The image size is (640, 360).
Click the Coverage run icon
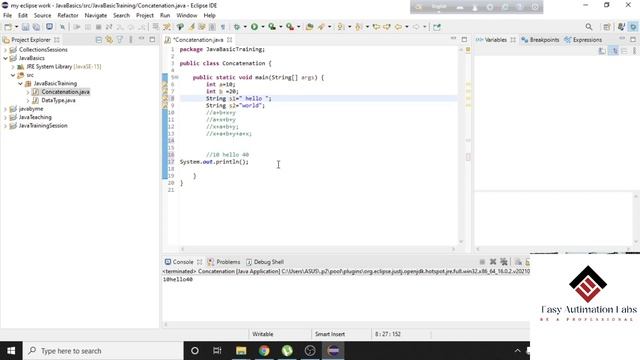tap(272, 27)
